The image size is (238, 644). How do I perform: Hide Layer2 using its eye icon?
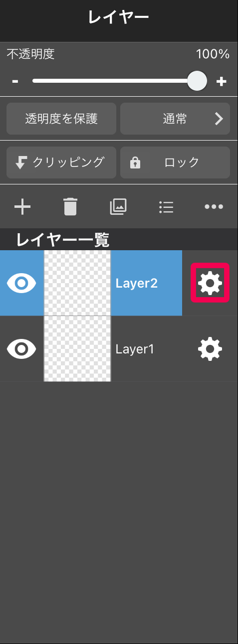(x=21, y=283)
